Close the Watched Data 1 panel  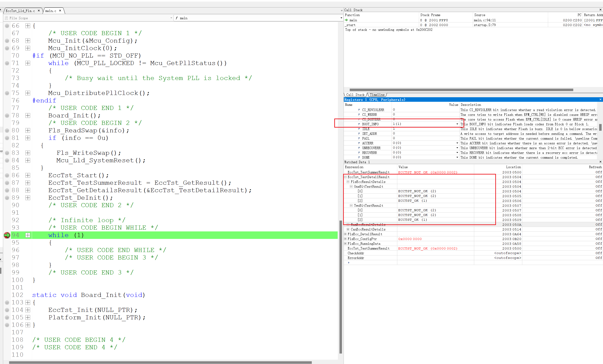(x=600, y=162)
